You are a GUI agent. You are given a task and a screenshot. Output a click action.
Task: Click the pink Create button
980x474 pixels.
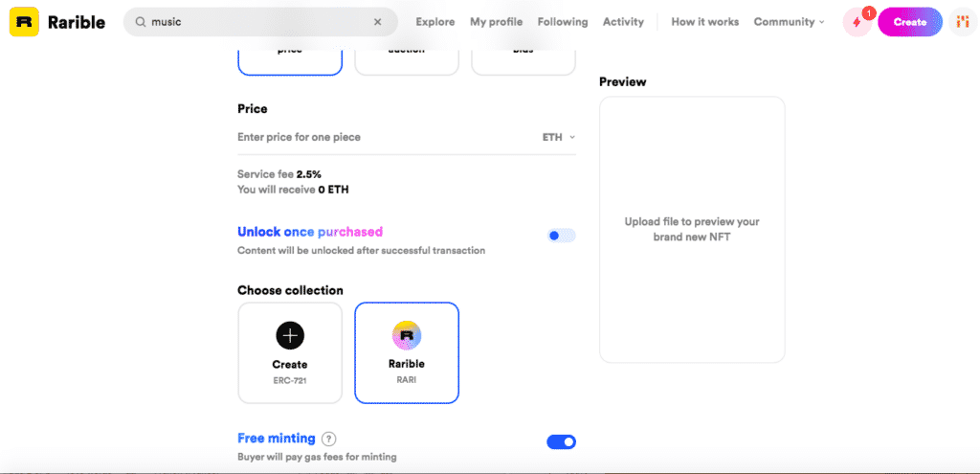910,22
